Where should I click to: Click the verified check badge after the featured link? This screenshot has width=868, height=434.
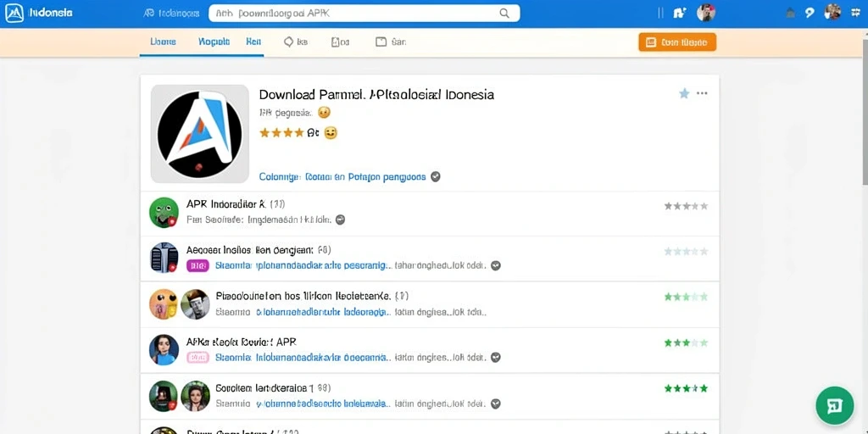(436, 176)
